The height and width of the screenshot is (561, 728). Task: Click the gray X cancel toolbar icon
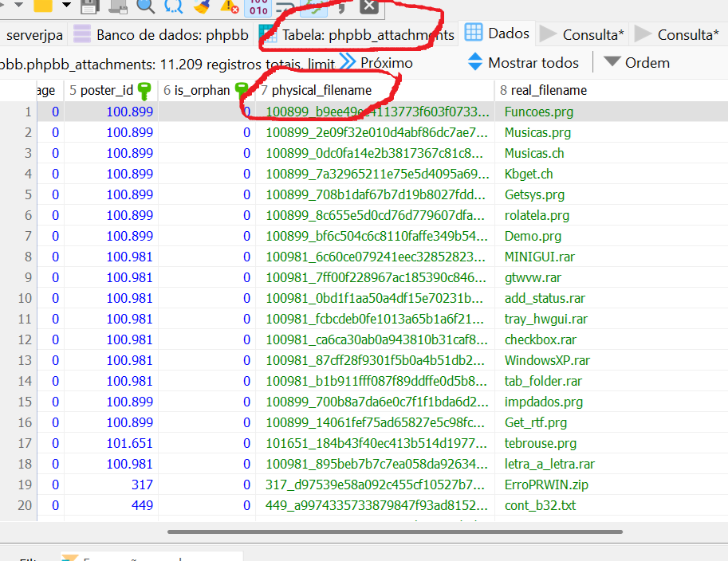368,6
